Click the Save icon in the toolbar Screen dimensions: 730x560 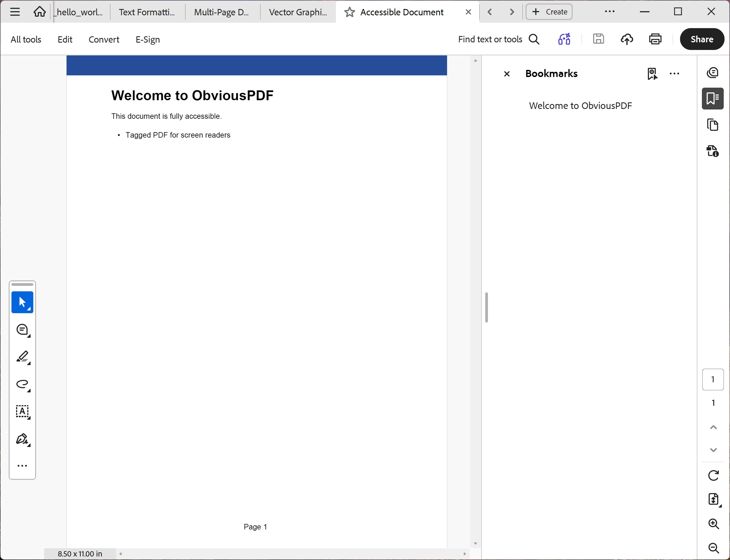click(x=598, y=39)
